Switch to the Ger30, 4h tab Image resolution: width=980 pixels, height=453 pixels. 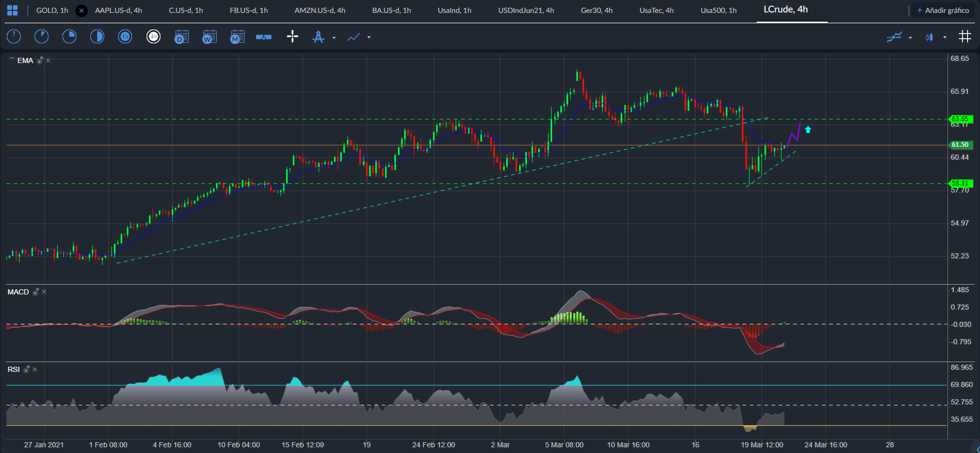(597, 10)
